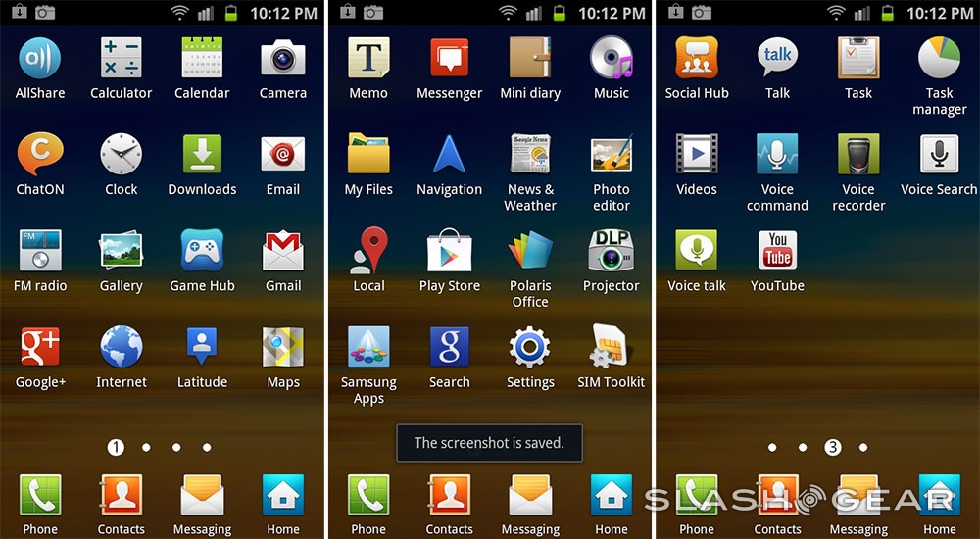Open Voice recorder
The image size is (980, 539).
858,154
